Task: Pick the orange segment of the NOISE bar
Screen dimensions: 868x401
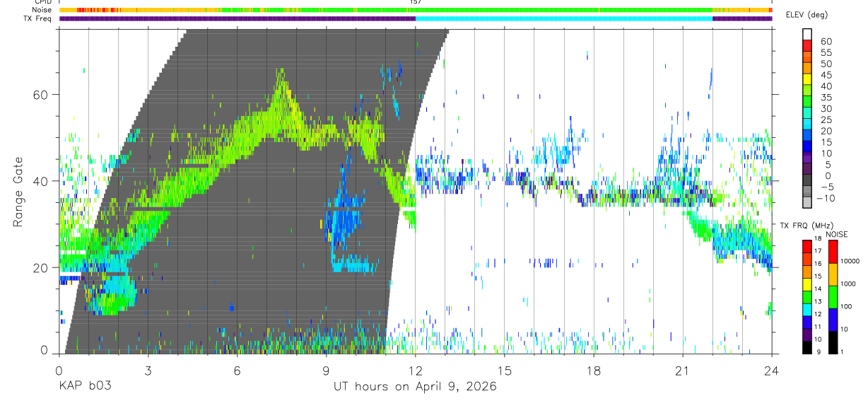Action: pyautogui.click(x=833, y=274)
